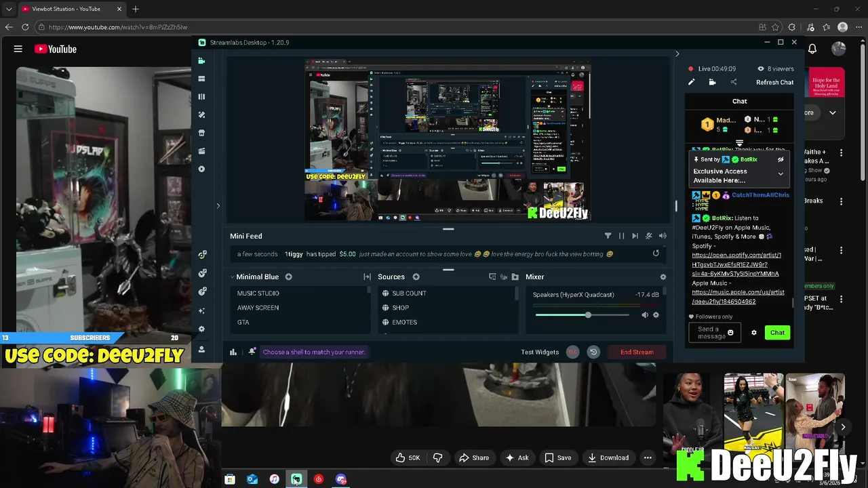The image size is (868, 488).
Task: Open scene transitions icon beside Sources
Action: (x=367, y=277)
